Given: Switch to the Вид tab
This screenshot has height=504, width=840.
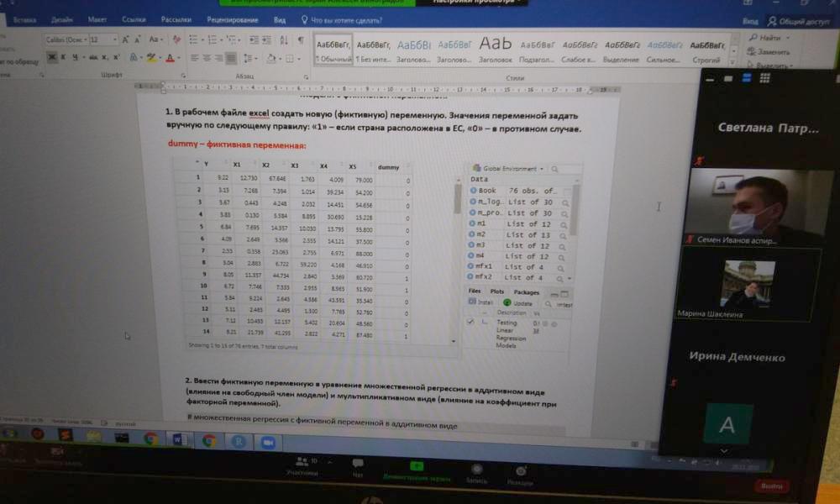Looking at the screenshot, I should 280,20.
